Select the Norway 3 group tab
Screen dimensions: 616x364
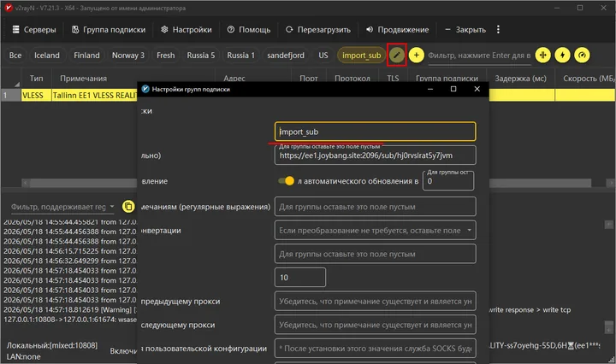[128, 56]
